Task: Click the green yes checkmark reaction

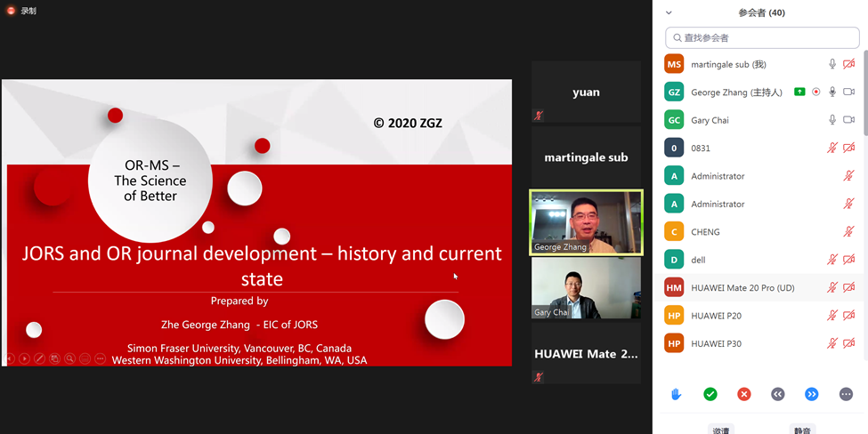Action: (710, 394)
